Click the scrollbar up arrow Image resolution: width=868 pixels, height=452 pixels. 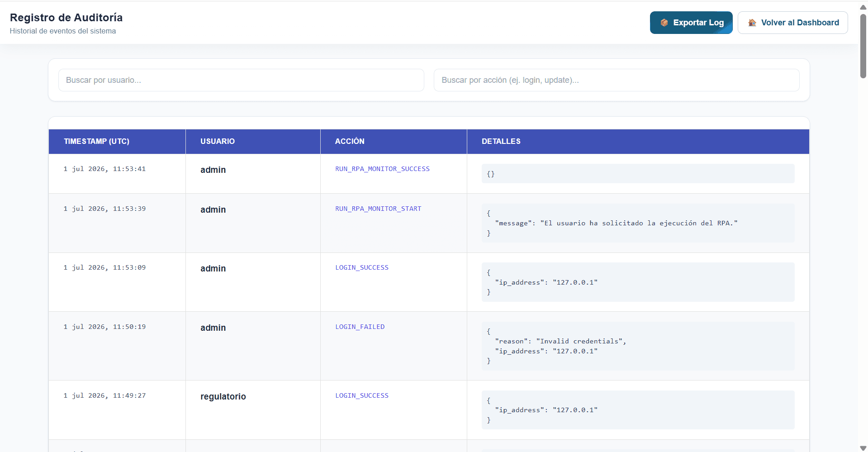click(x=863, y=7)
